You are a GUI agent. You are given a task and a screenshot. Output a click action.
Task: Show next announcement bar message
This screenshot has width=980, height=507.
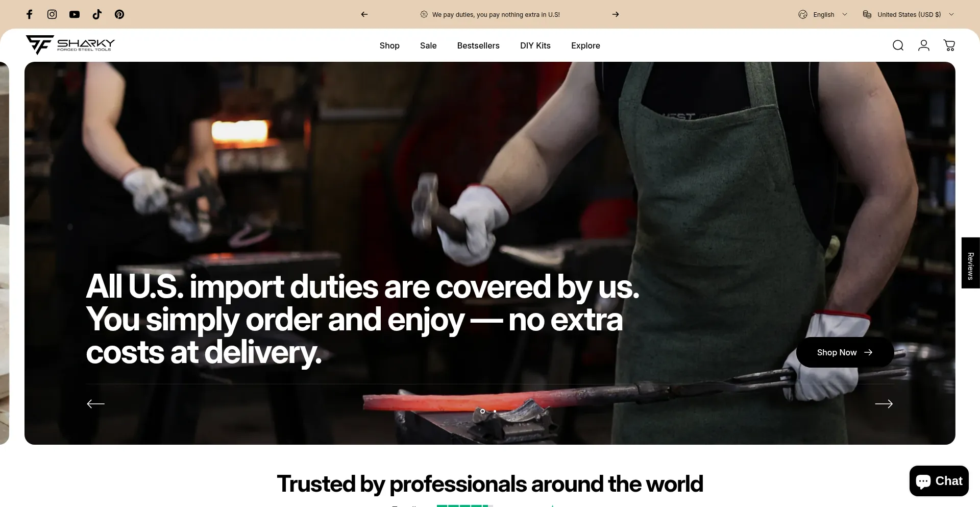pyautogui.click(x=616, y=14)
